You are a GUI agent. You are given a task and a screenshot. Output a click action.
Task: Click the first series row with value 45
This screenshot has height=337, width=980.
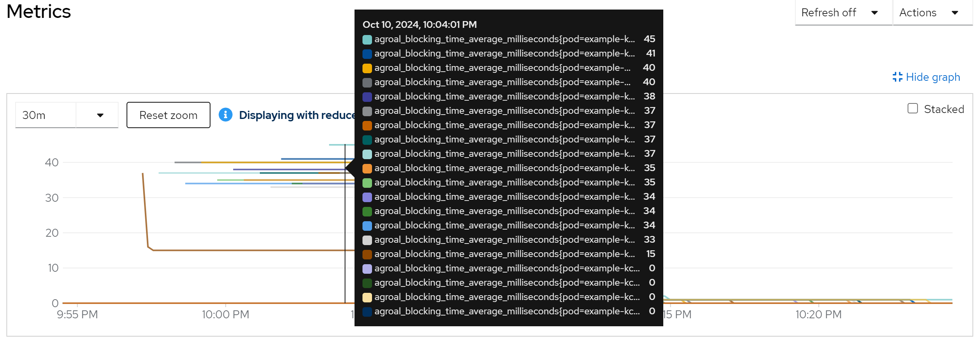click(x=504, y=39)
